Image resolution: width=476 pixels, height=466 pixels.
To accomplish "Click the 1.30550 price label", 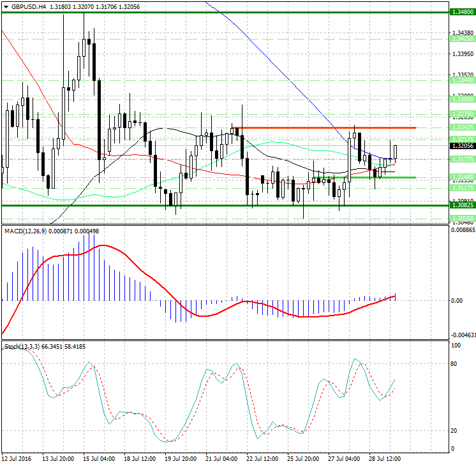I will coord(461,218).
